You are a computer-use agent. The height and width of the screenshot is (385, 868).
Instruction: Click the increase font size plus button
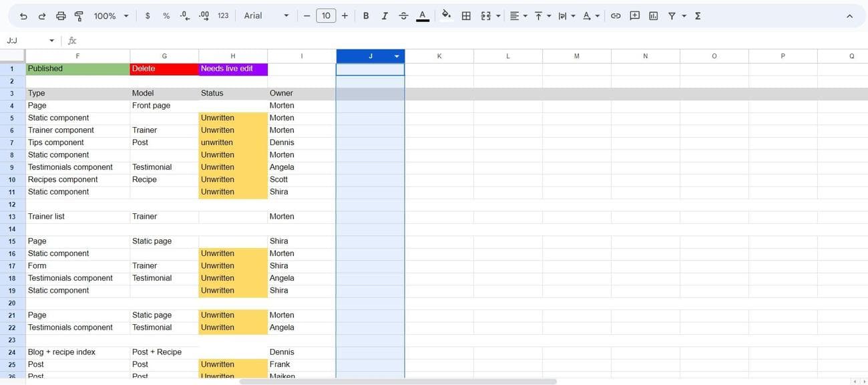click(345, 16)
